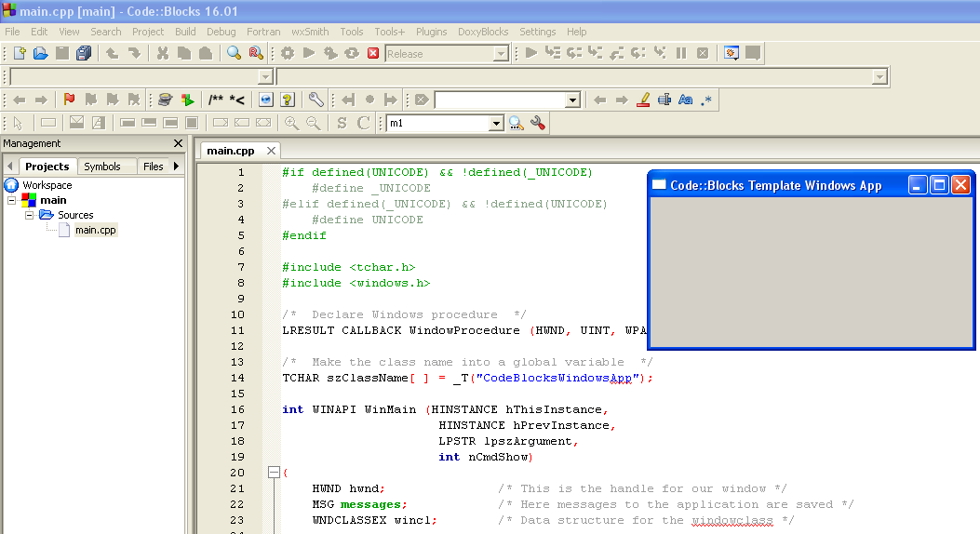
Task: Click the search icon next to m1 box
Action: coord(517,123)
